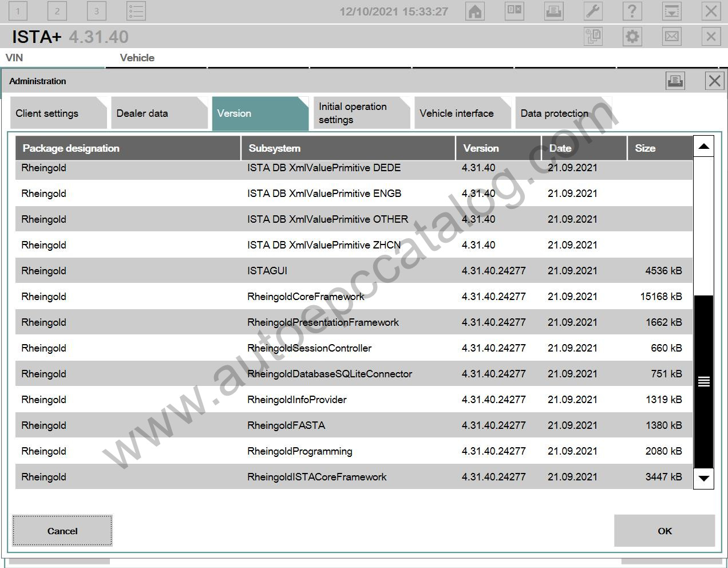Select session button 2

coord(57,11)
